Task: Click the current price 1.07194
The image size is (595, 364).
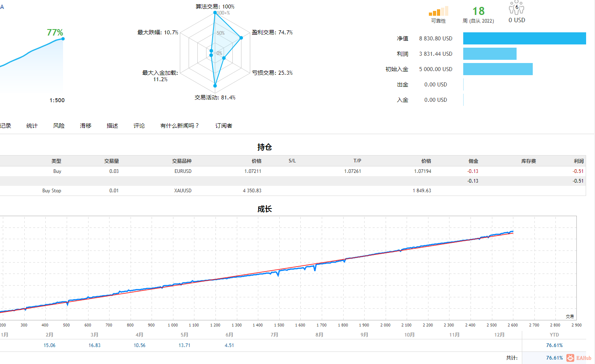Action: click(423, 171)
